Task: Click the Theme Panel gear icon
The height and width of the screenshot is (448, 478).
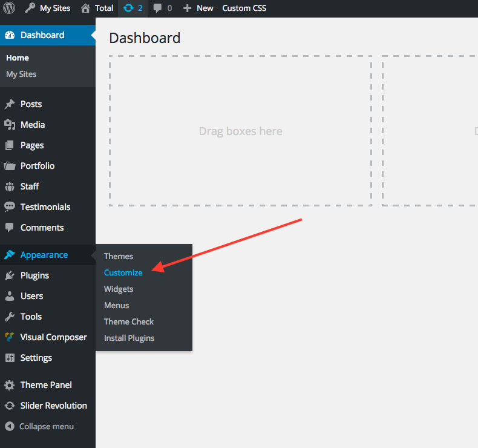Action: pyautogui.click(x=10, y=385)
